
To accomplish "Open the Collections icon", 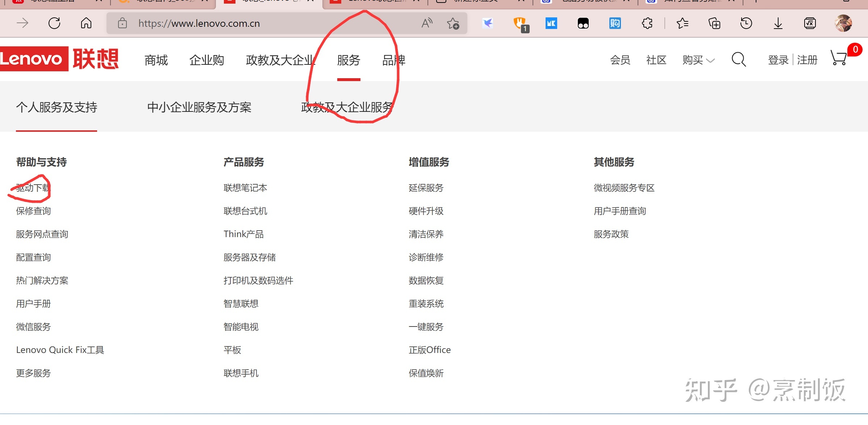I will pos(714,23).
